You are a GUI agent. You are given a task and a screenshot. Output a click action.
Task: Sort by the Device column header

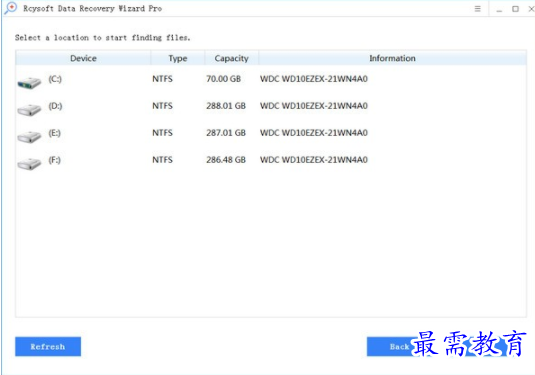[x=83, y=58]
